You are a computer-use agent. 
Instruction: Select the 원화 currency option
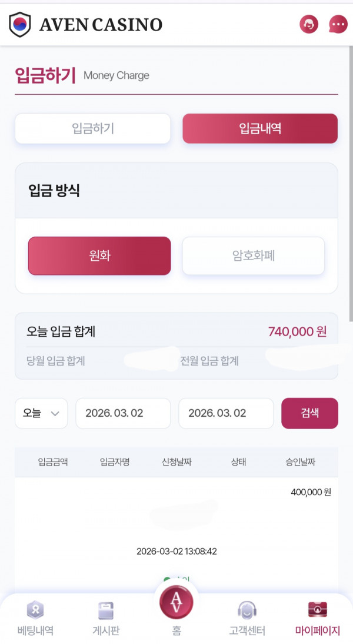click(99, 255)
